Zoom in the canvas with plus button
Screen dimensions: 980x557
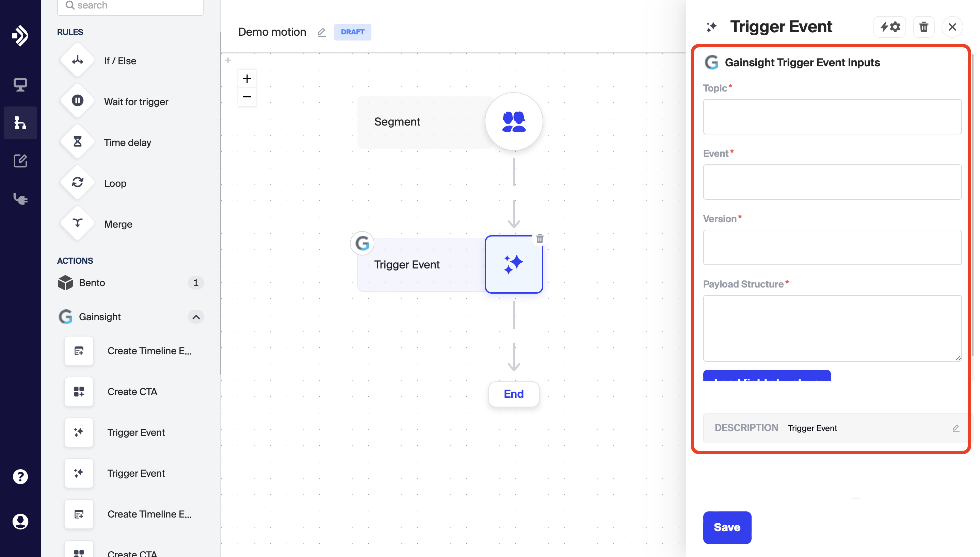coord(247,78)
